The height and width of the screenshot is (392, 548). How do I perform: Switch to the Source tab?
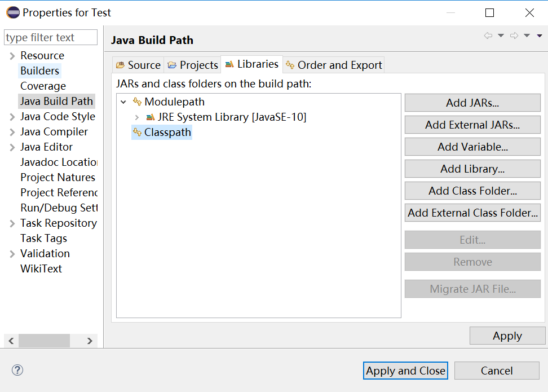click(138, 65)
